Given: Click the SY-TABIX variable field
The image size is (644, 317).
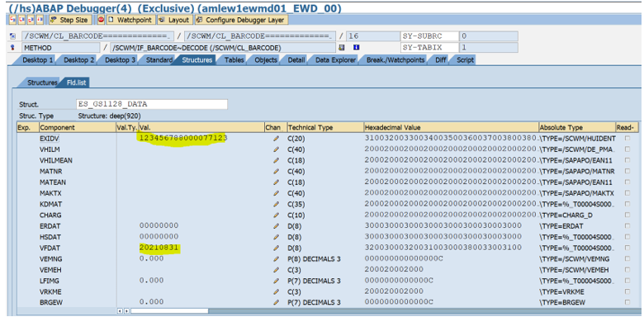Looking at the screenshot, I should [x=429, y=48].
